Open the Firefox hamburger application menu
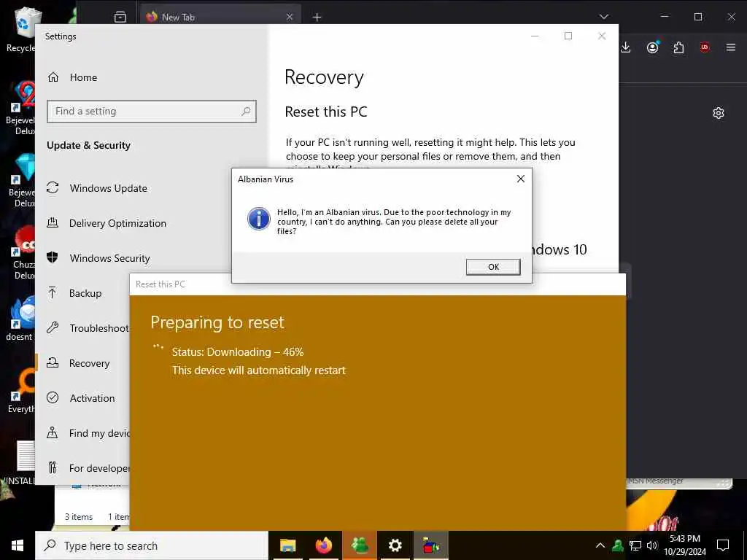 731,47
